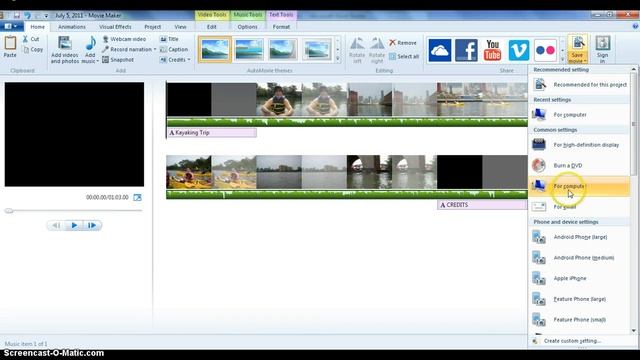
Task: Click the Cut scissors button
Action: (31, 39)
